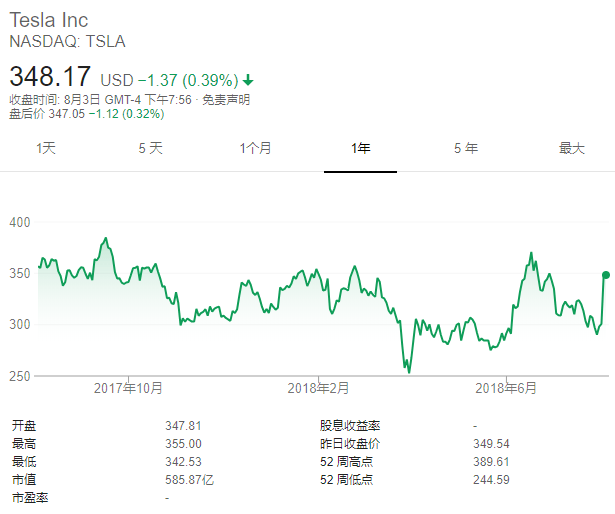Select the active 1年 tab

(360, 148)
